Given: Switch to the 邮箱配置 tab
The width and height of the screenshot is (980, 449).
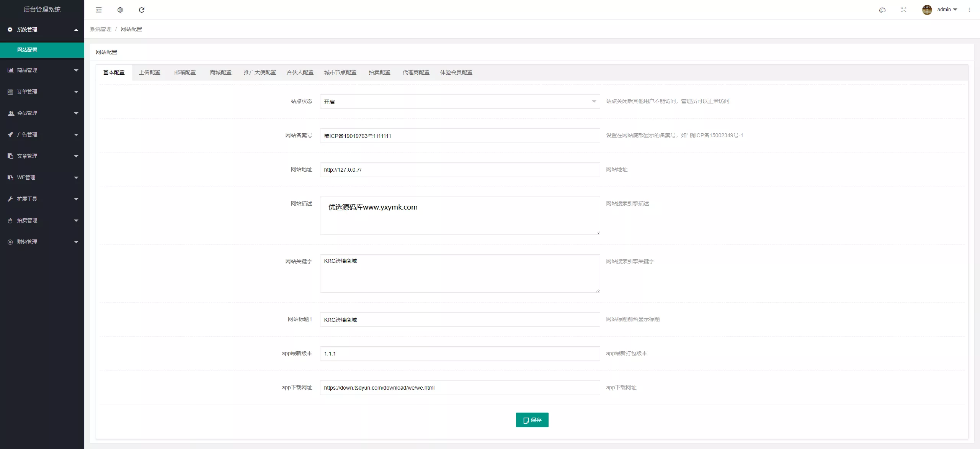Looking at the screenshot, I should coord(185,72).
